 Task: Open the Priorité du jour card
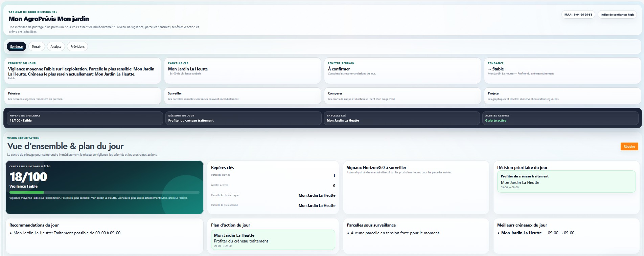tap(83, 70)
